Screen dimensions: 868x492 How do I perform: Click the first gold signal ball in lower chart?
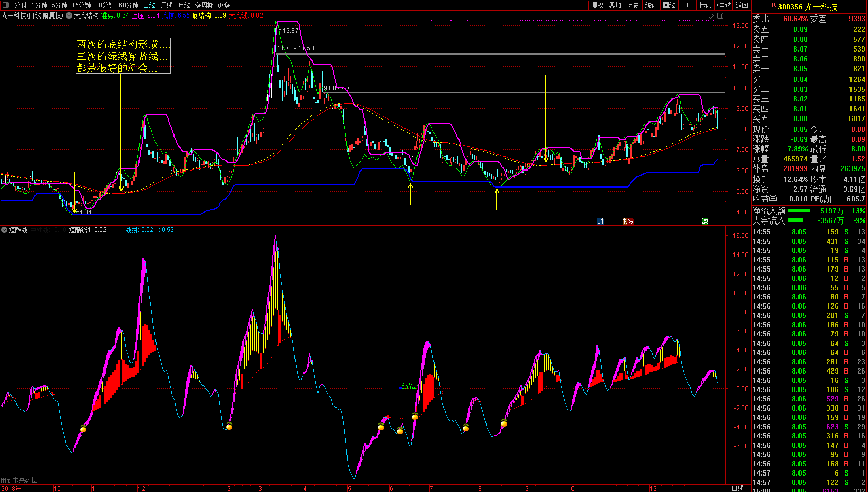coord(83,429)
